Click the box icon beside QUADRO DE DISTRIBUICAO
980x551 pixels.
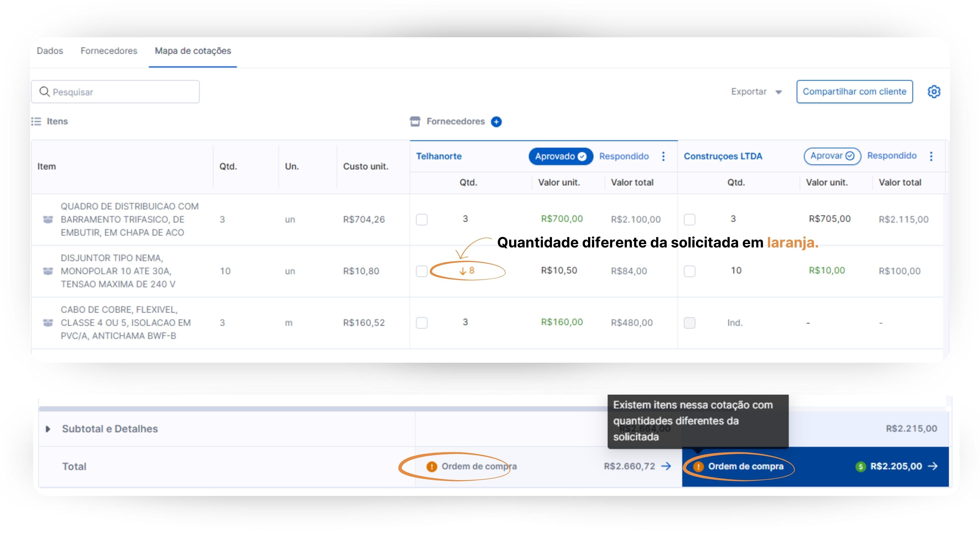(48, 219)
